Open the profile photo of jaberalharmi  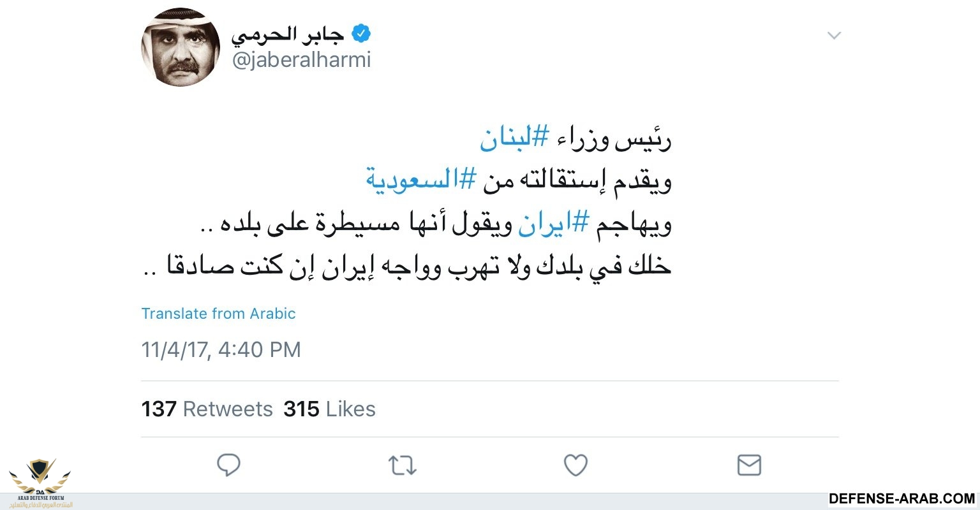(181, 47)
